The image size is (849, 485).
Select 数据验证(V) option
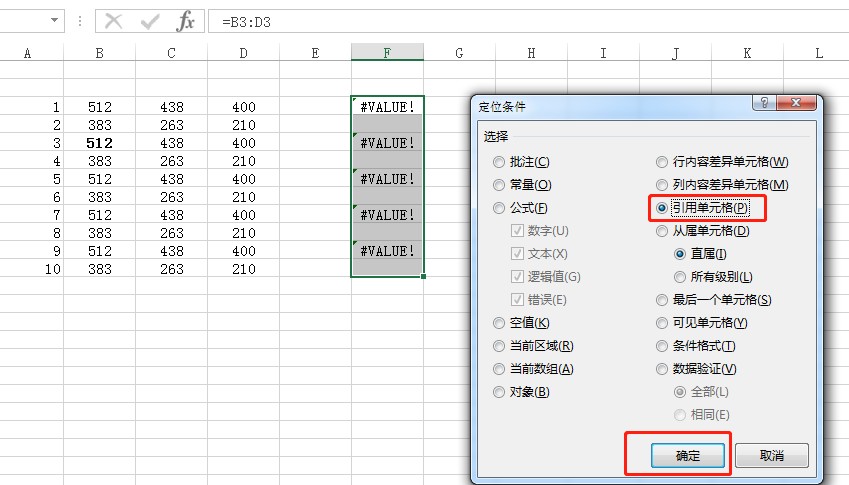pyautogui.click(x=696, y=369)
